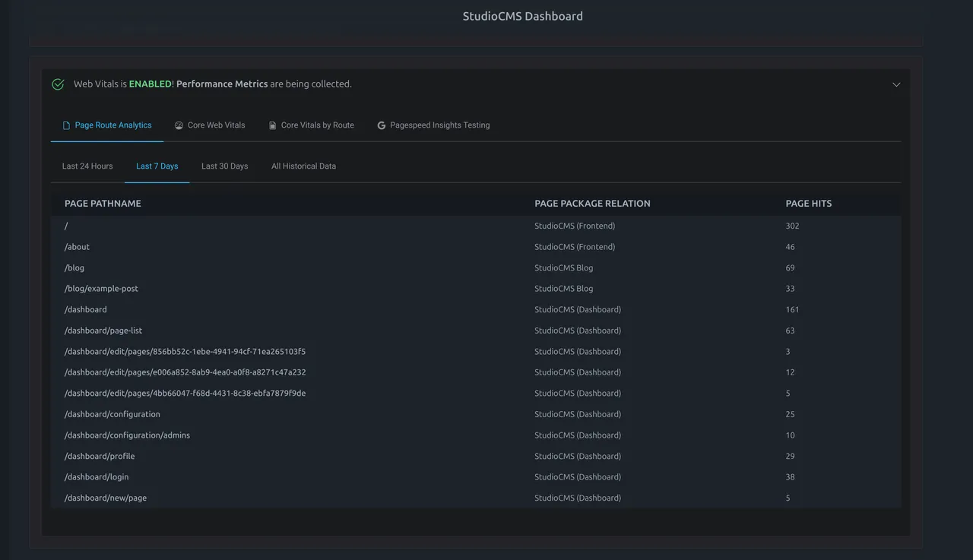Click the PAGE HITS column header

coord(809,204)
